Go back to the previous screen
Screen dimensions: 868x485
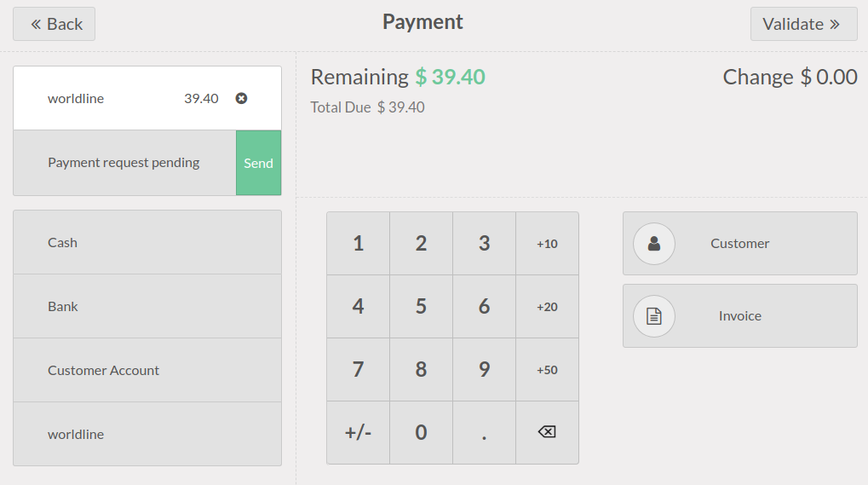coord(55,24)
